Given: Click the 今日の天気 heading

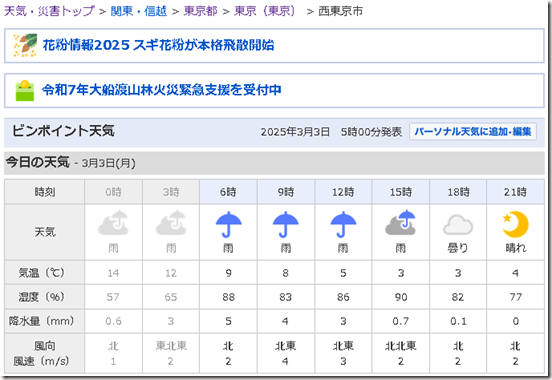Looking at the screenshot, I should (37, 162).
